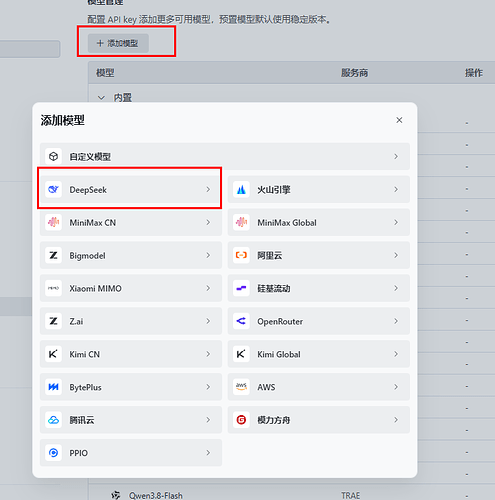
Task: Click the + 添加模型 button
Action: 118,43
